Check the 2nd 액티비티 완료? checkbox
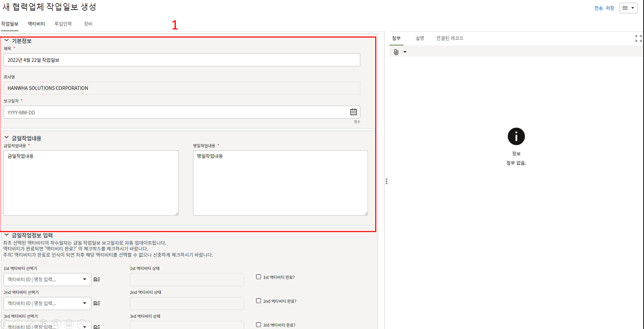Image resolution: width=644 pixels, height=329 pixels. [x=259, y=301]
